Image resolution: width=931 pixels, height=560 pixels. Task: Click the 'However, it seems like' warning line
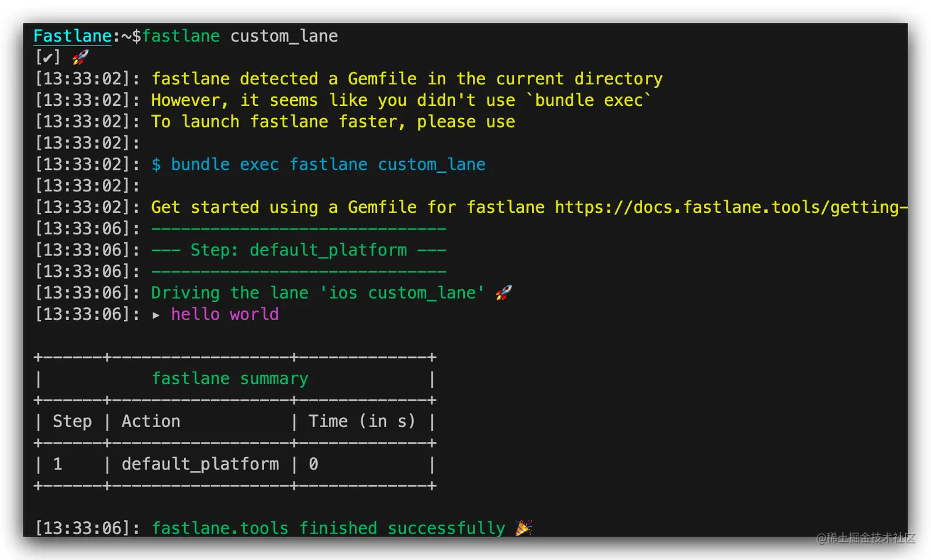tap(401, 100)
